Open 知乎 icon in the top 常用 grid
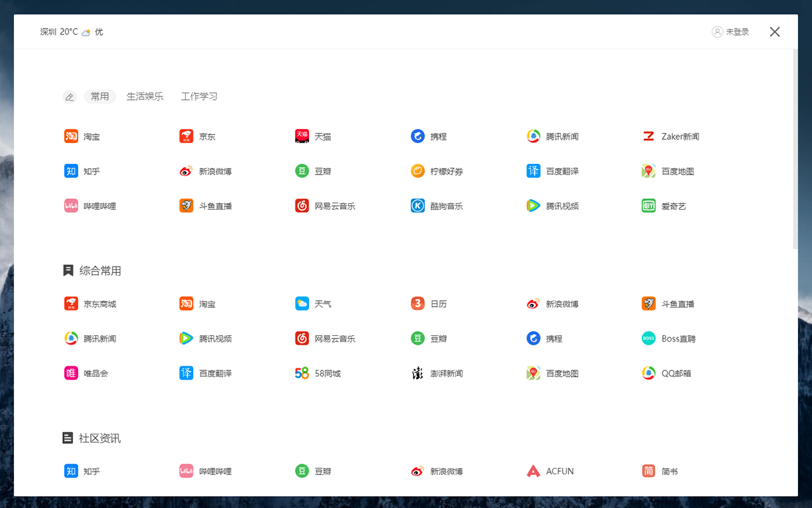 (x=71, y=171)
